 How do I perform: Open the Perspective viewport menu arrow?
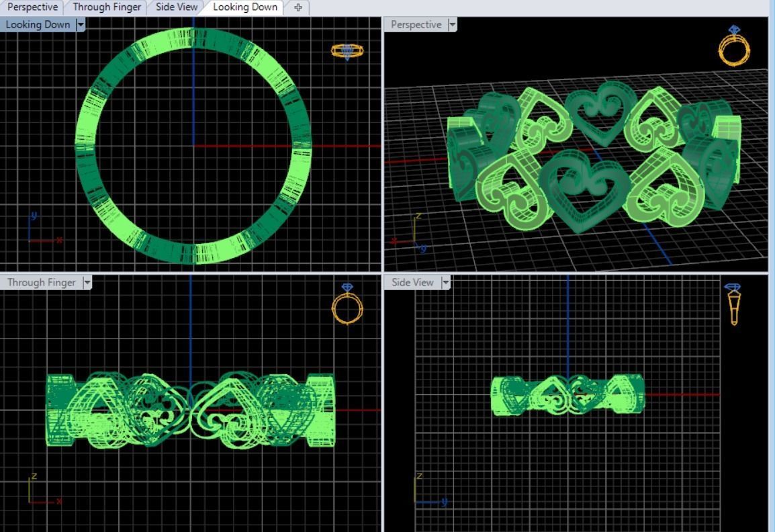[452, 24]
